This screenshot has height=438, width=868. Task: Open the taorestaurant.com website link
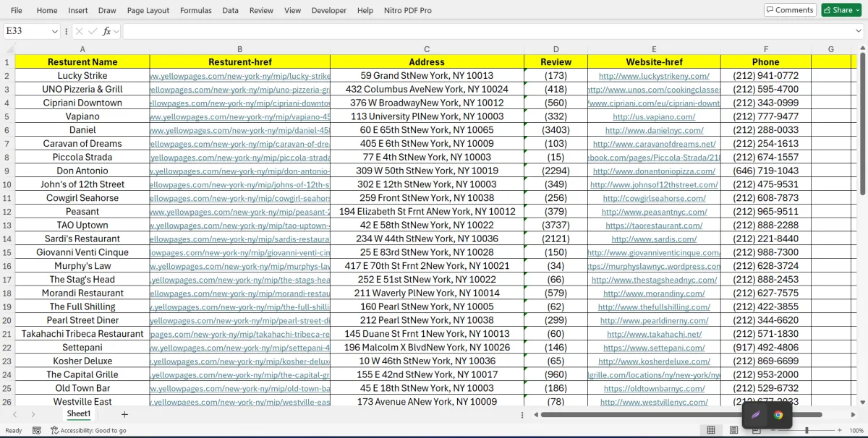[x=654, y=226]
